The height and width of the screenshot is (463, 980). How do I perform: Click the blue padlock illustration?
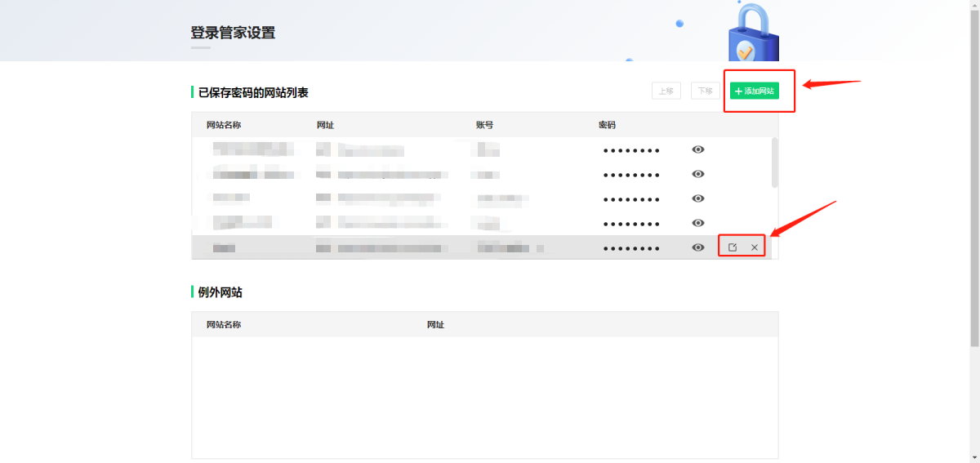tap(752, 37)
